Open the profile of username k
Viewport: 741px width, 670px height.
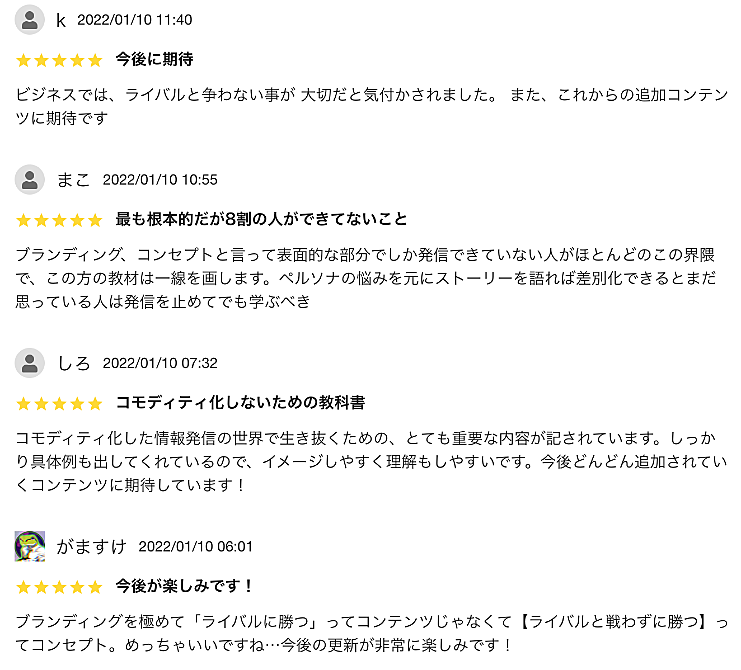(x=60, y=20)
